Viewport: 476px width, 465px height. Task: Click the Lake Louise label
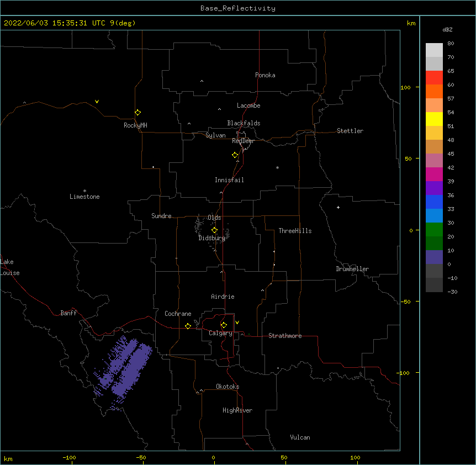point(9,267)
